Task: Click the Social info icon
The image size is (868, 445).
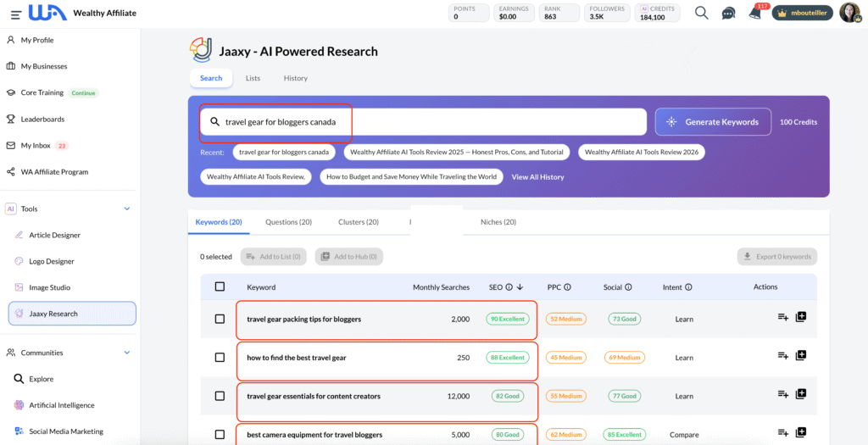Action: point(628,287)
